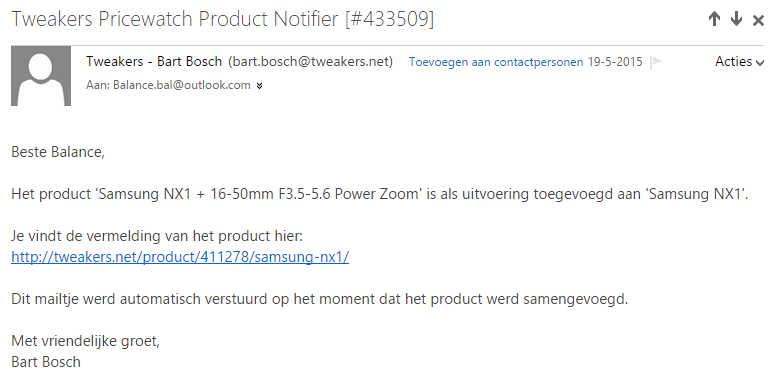Viewport: 775px width, 380px height.
Task: Click the Bart Bosch signature at bottom
Action: [45, 362]
